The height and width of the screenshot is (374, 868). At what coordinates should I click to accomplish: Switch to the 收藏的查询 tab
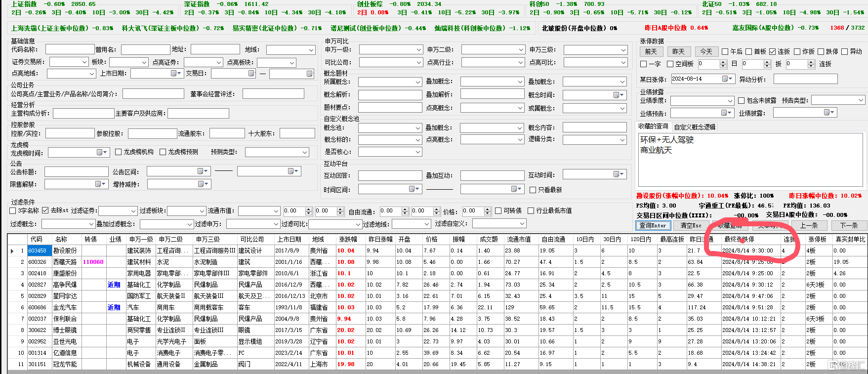click(x=653, y=126)
